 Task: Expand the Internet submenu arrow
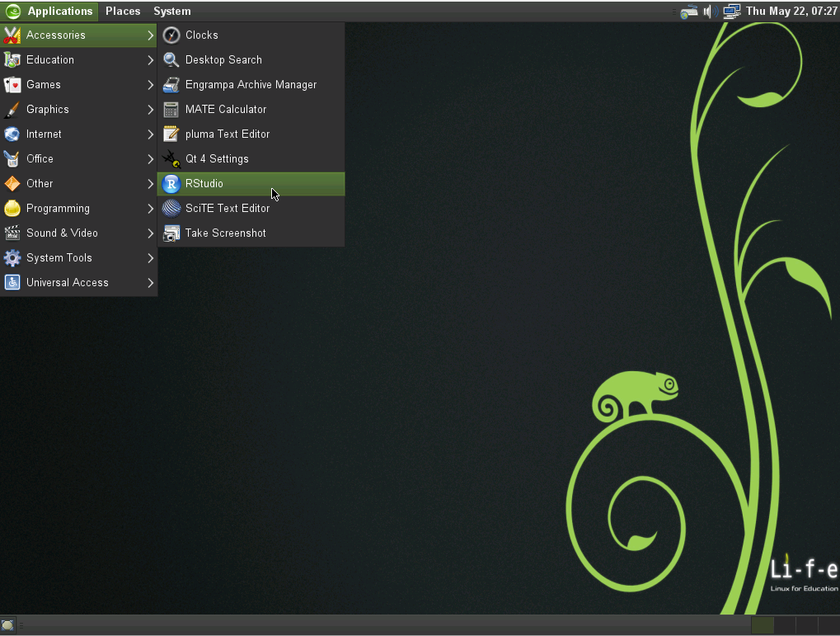[151, 134]
